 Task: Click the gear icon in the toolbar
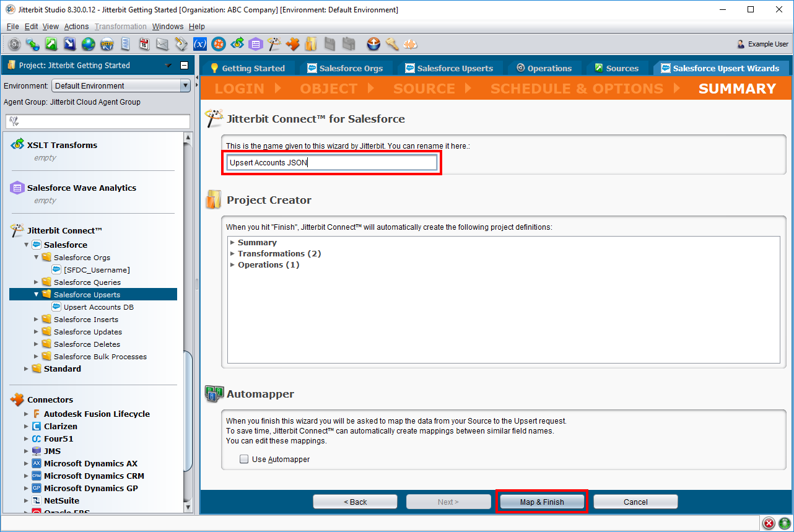click(x=14, y=44)
